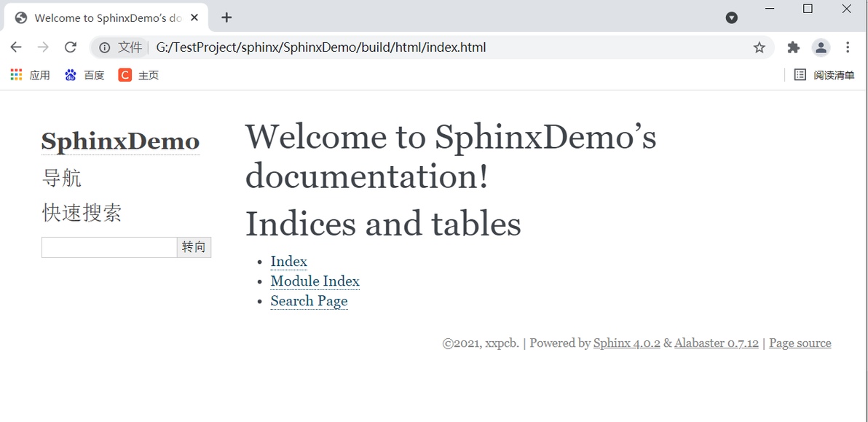Bookmark this page with the star icon
Screen dimensions: 868x422
(759, 47)
